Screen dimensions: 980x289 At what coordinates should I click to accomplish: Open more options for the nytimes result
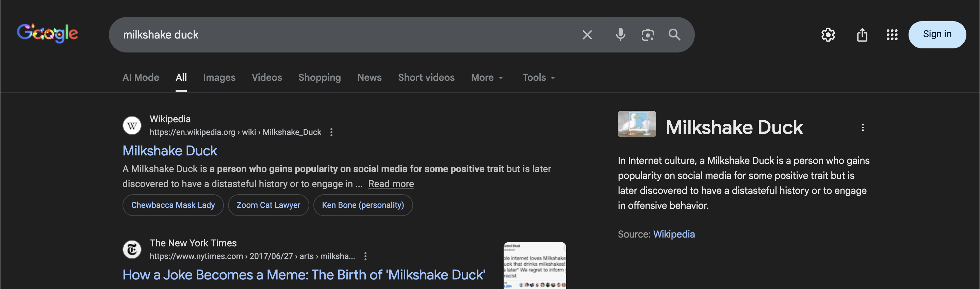click(x=365, y=256)
